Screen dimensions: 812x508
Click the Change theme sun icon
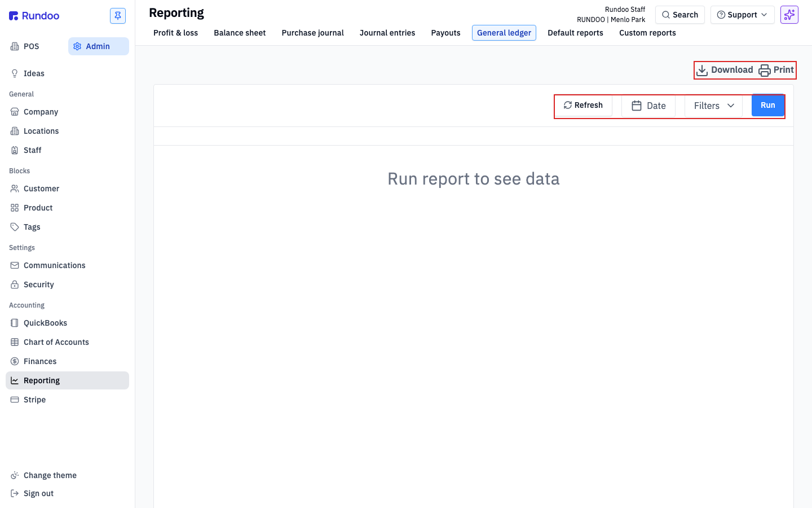coord(15,475)
